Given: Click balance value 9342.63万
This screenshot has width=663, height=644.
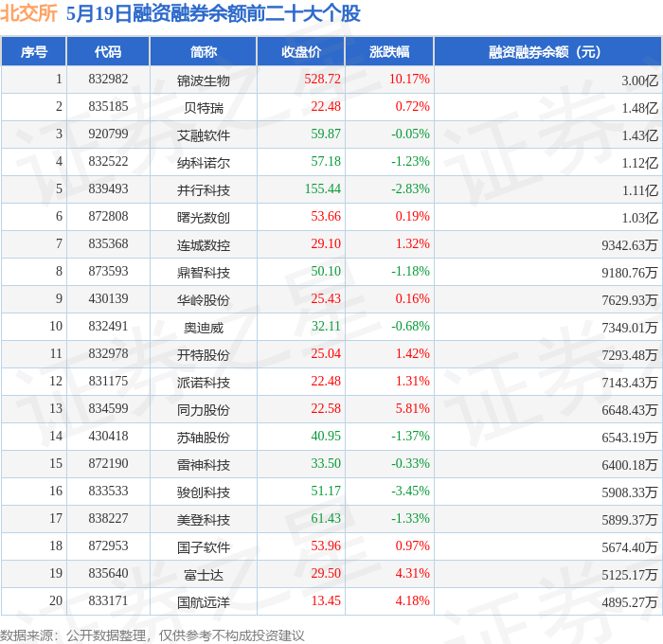Looking at the screenshot, I should 630,245.
